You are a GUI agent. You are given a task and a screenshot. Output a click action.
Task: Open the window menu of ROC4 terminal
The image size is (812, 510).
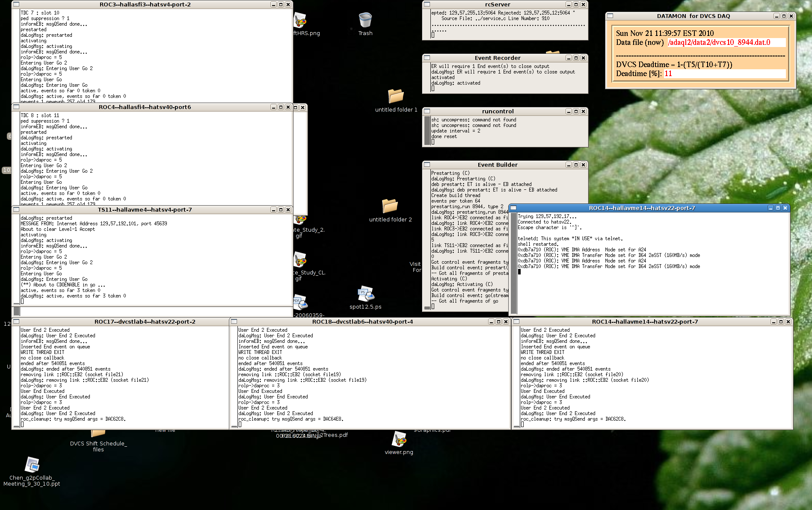(x=16, y=107)
